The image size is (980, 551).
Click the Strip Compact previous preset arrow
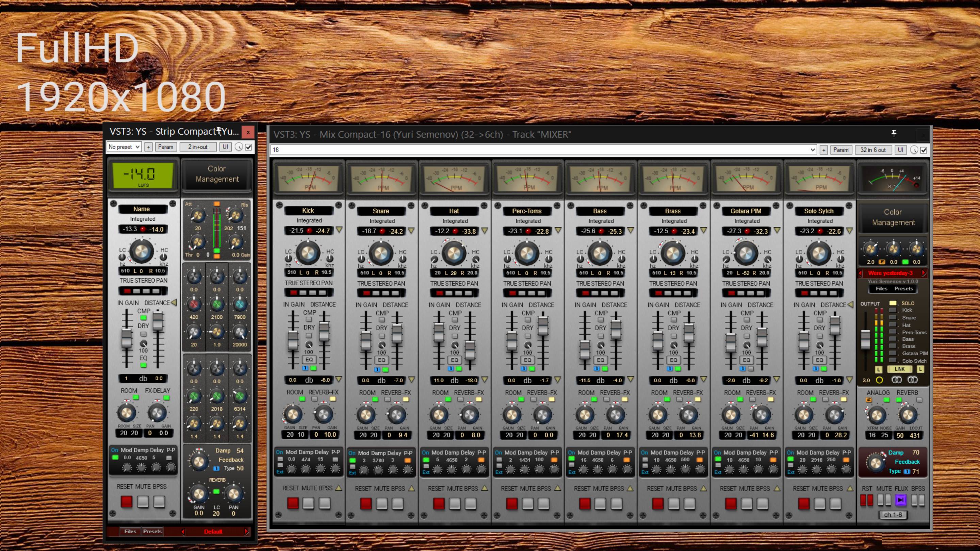tap(183, 531)
